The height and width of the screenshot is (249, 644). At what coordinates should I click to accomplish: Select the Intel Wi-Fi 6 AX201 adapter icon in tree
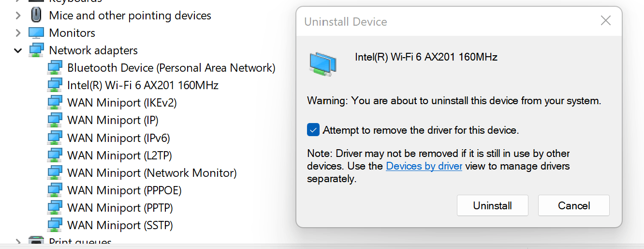(x=55, y=85)
